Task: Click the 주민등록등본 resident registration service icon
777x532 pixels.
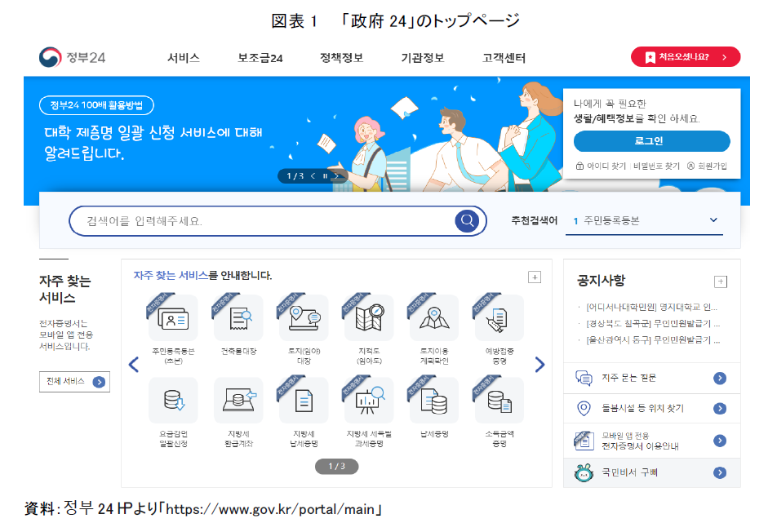Action: [173, 320]
